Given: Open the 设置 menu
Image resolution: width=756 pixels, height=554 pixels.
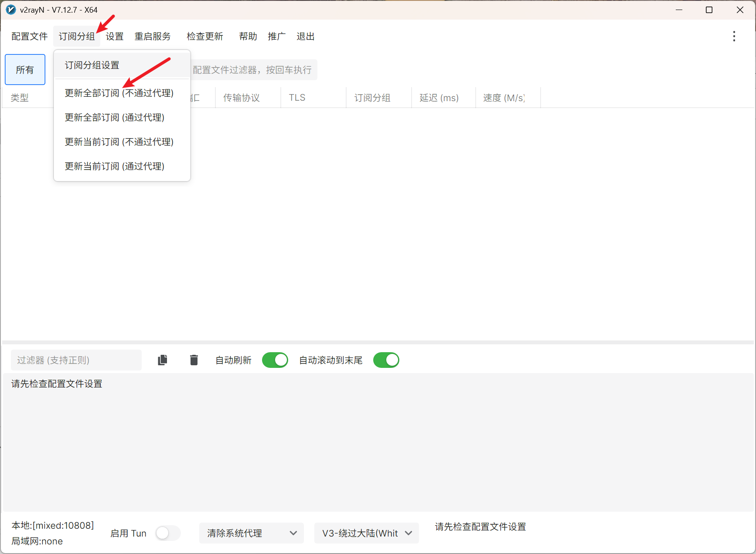Looking at the screenshot, I should [115, 36].
